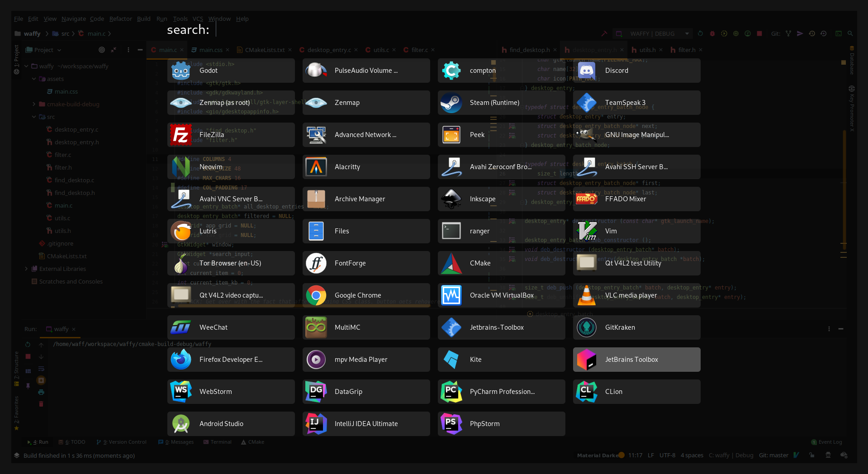Viewport: 868px width, 474px height.
Task: Choose the CMake launcher entry
Action: coord(501,263)
